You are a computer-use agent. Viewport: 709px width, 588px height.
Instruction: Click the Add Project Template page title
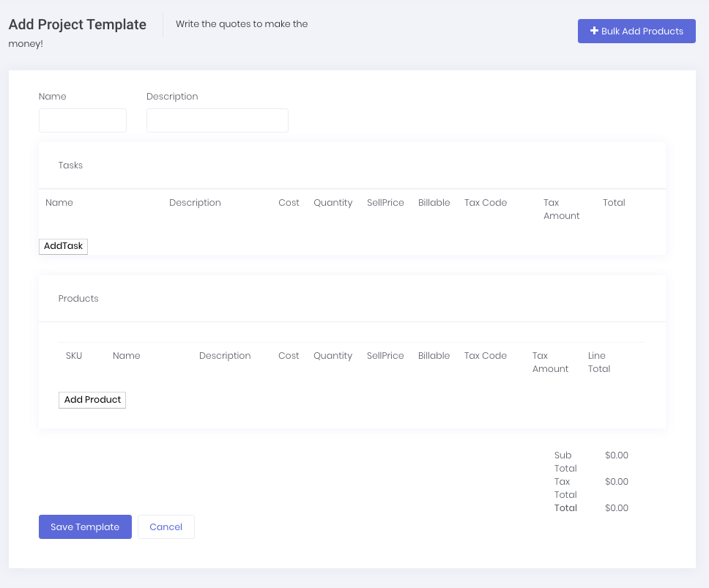pos(78,24)
